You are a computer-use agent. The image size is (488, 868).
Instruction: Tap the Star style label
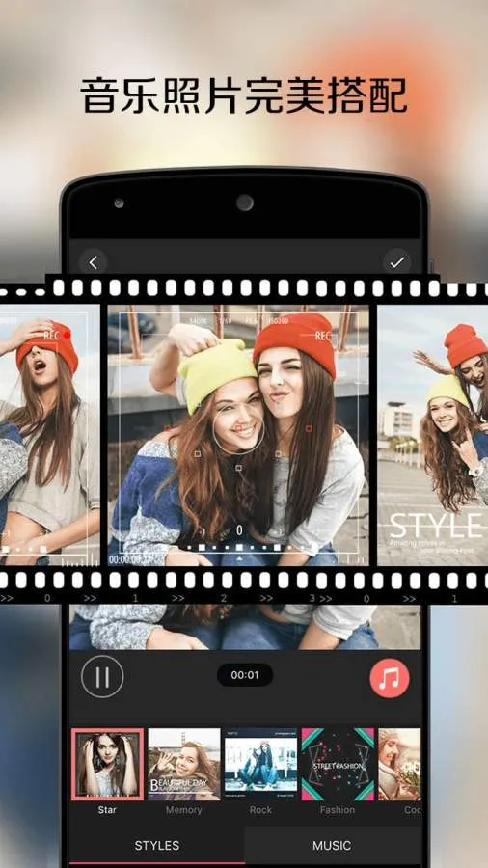[107, 810]
